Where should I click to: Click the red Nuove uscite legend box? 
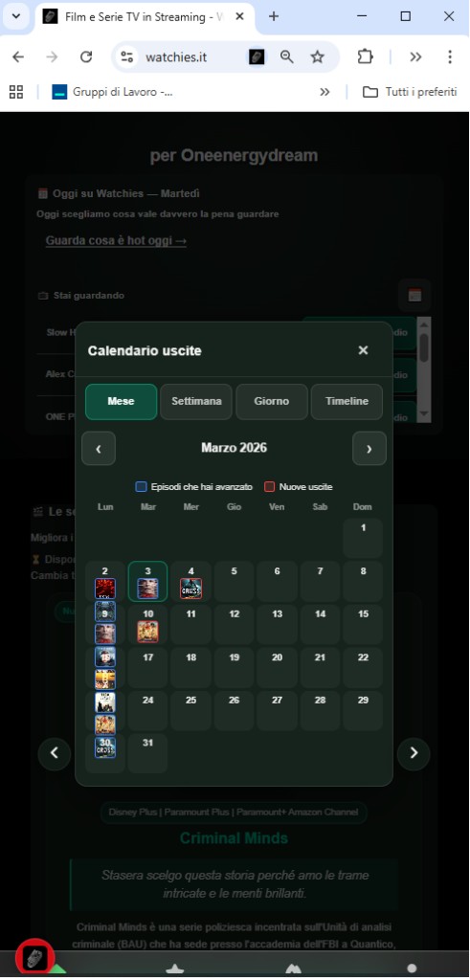tap(269, 486)
